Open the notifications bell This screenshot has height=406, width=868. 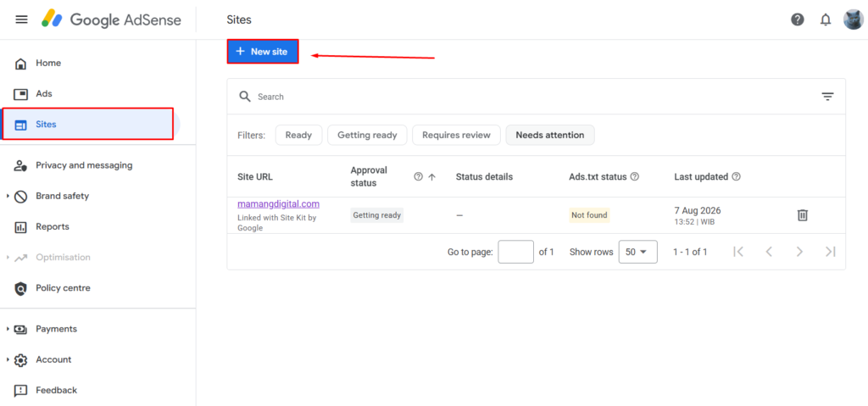[x=826, y=20]
